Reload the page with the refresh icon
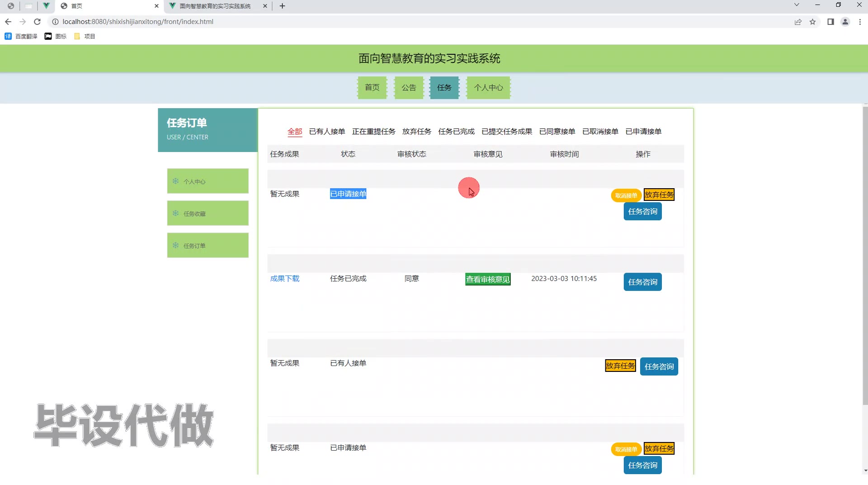 point(38,22)
